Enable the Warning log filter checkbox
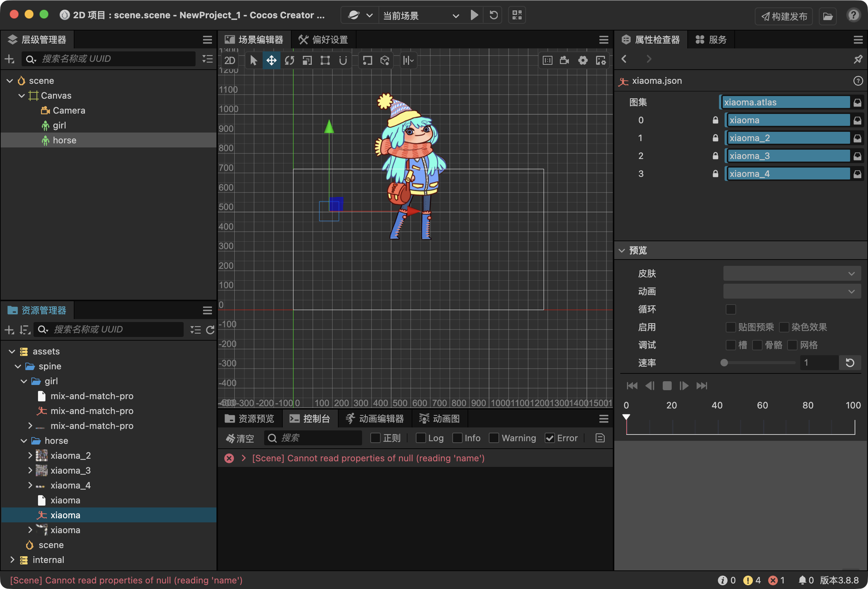 (494, 438)
